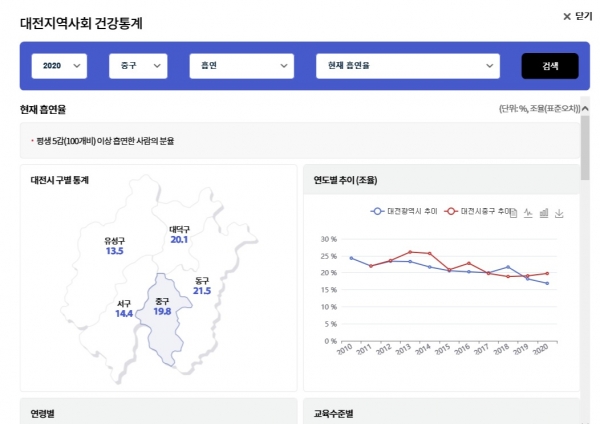Click 서구 district on the map

click(124, 308)
